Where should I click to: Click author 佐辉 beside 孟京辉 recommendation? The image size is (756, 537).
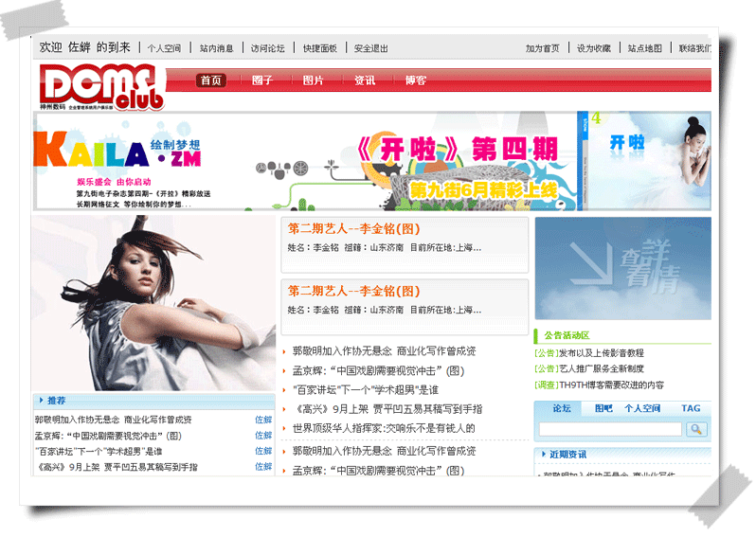(263, 436)
